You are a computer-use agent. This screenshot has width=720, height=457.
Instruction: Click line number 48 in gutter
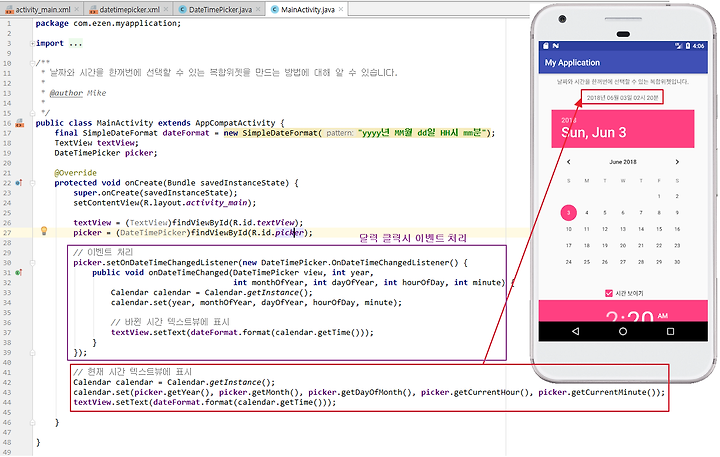[x=6, y=442]
